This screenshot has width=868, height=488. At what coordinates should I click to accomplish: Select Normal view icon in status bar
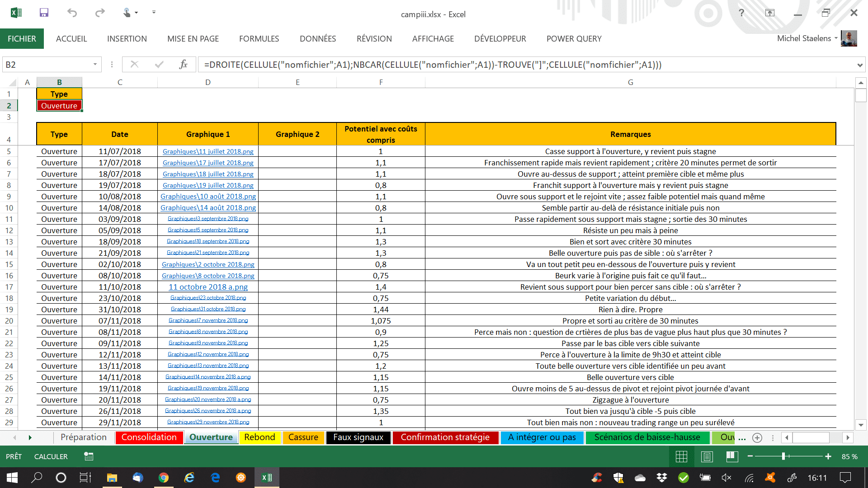point(681,457)
